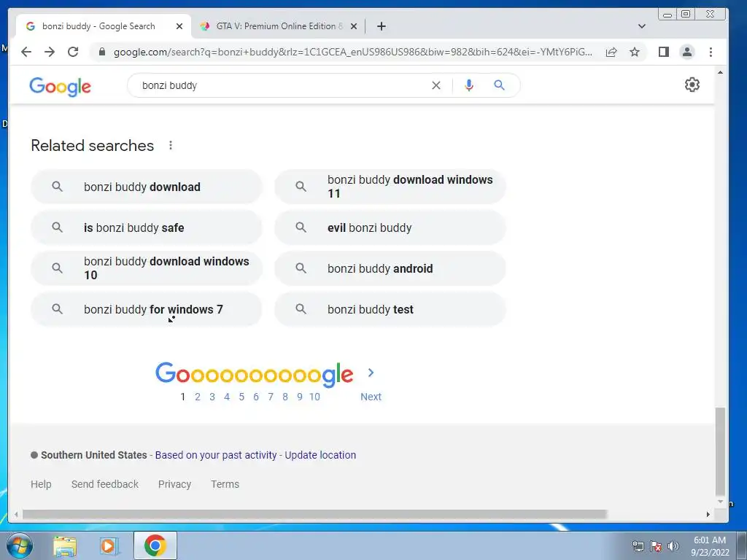Image resolution: width=747 pixels, height=560 pixels.
Task: Open the Privacy footer link
Action: (x=174, y=484)
